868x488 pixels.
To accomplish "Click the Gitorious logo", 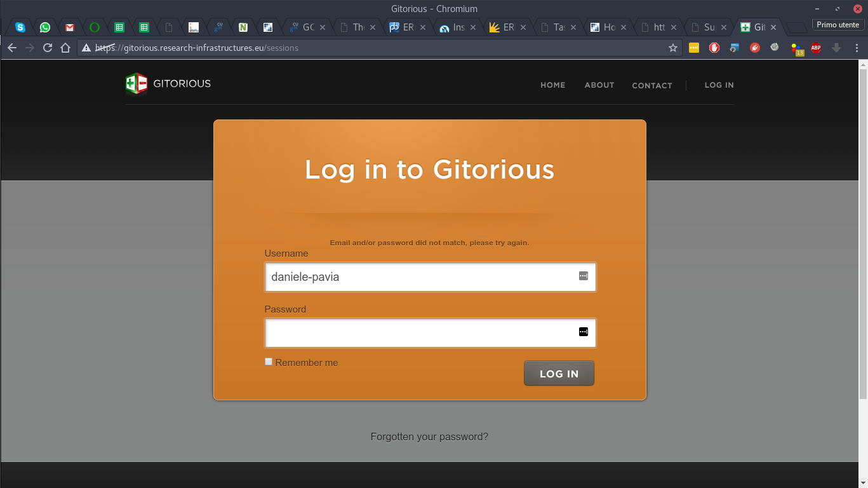I will [x=168, y=83].
